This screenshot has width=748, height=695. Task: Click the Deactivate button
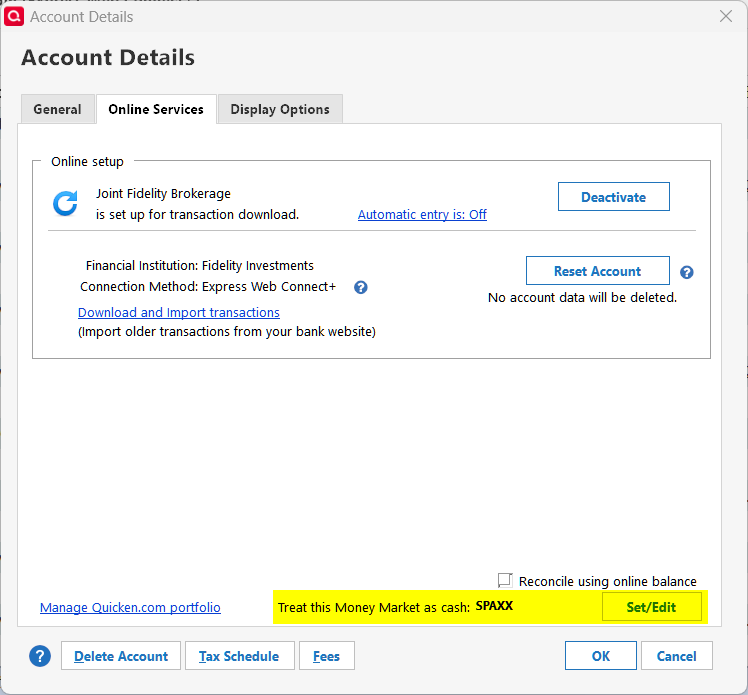tap(613, 197)
